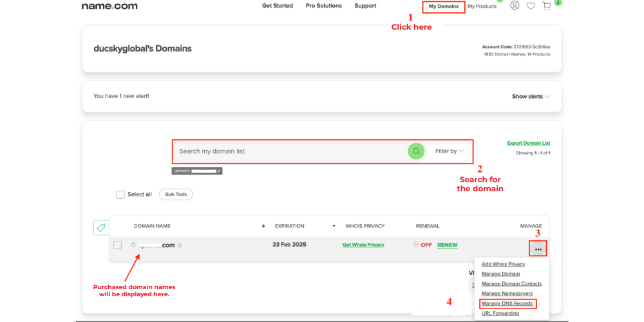Expand Show alerts section
Screen dimensions: 644x322
click(x=531, y=97)
